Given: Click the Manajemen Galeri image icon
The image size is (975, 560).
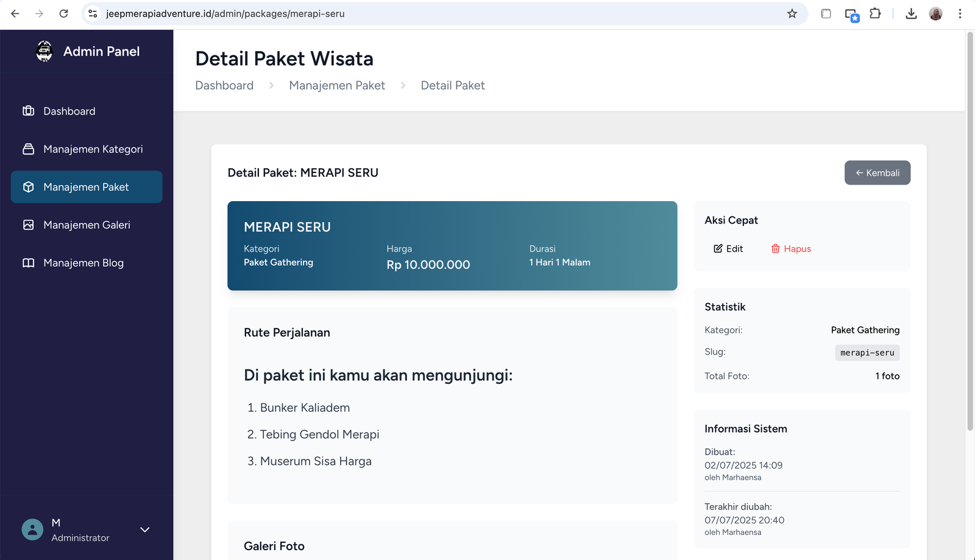Looking at the screenshot, I should pos(29,225).
